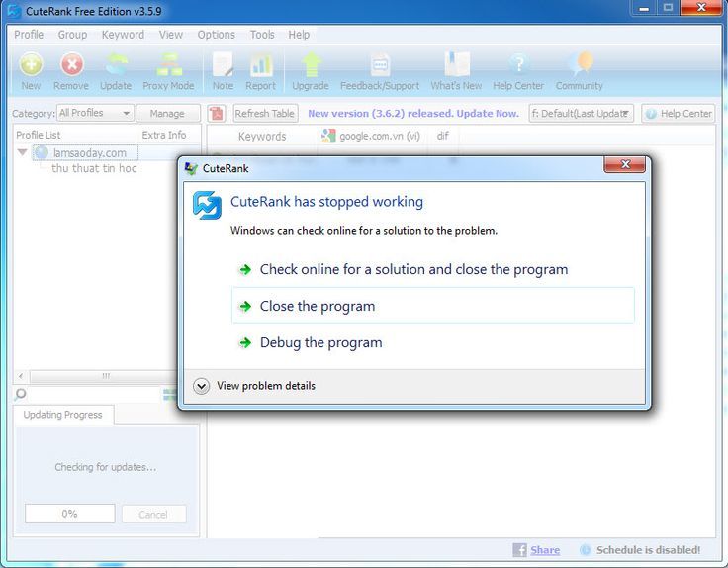Image resolution: width=728 pixels, height=568 pixels.
Task: Click the Keywords column header
Action: (x=262, y=137)
